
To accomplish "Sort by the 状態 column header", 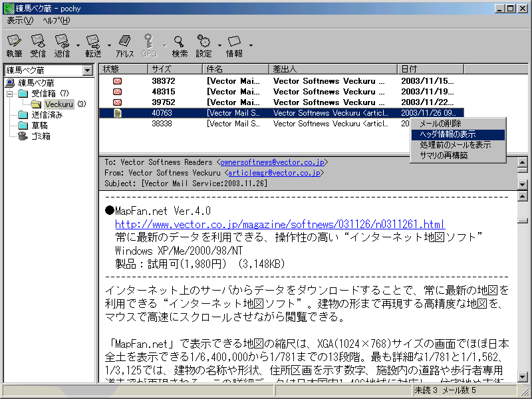I will [124, 69].
